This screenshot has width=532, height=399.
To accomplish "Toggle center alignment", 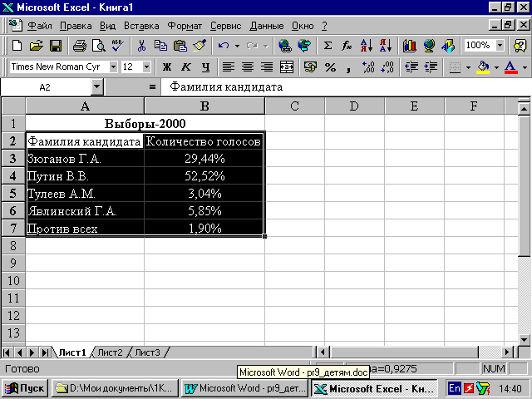I will coord(248,66).
